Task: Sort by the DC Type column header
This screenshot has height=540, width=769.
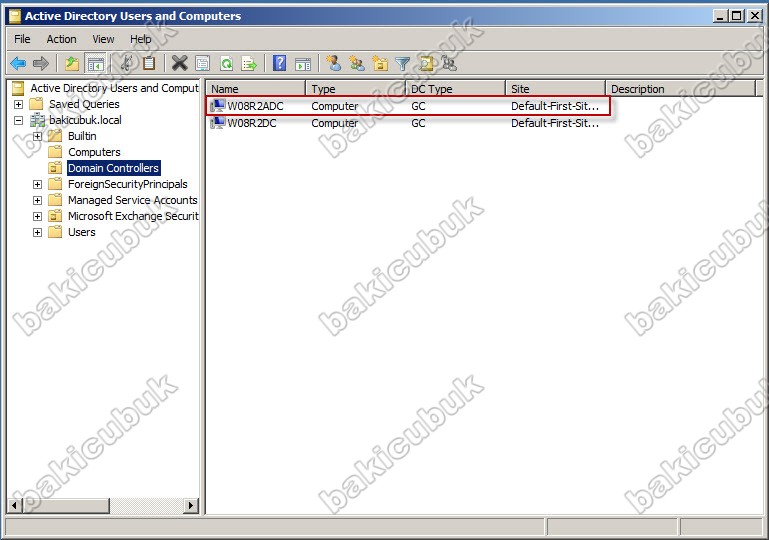Action: point(456,89)
